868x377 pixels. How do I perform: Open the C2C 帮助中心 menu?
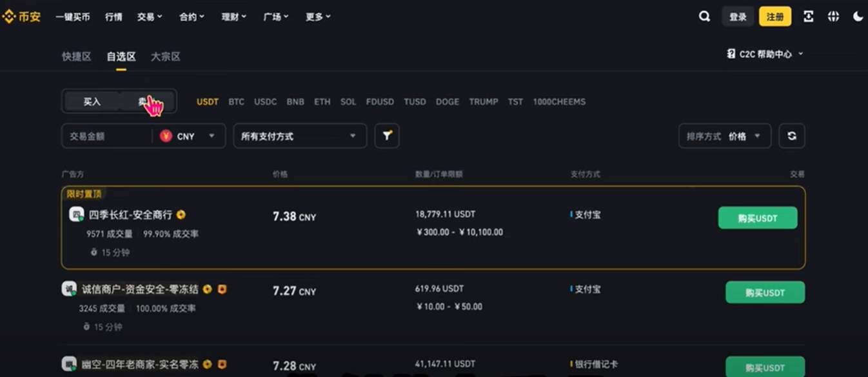coord(765,54)
